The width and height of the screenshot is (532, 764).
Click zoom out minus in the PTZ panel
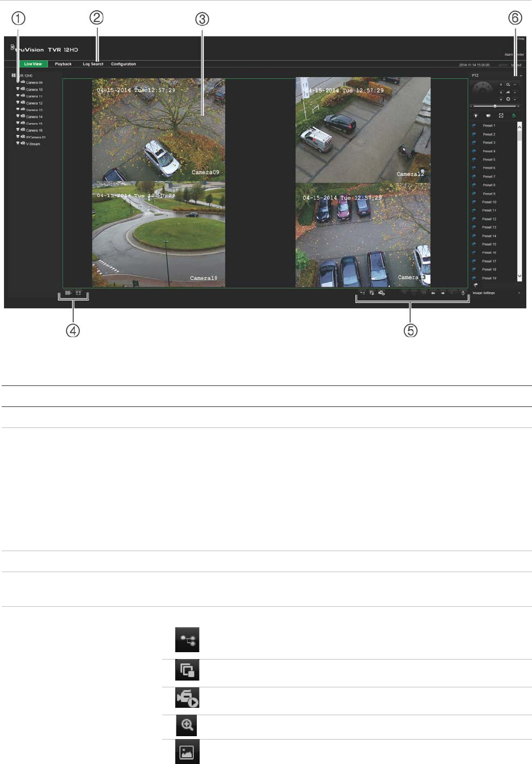(515, 85)
